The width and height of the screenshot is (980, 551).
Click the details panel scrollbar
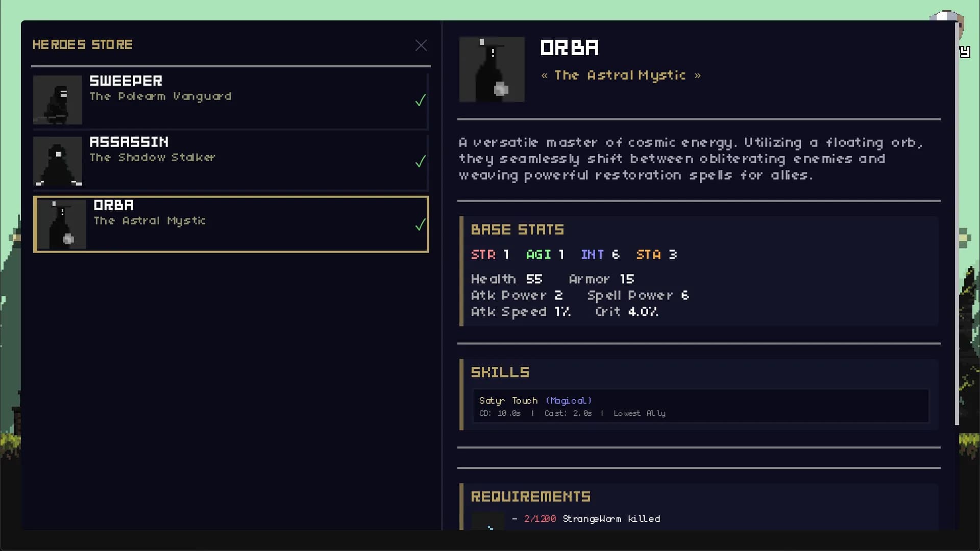tap(957, 223)
